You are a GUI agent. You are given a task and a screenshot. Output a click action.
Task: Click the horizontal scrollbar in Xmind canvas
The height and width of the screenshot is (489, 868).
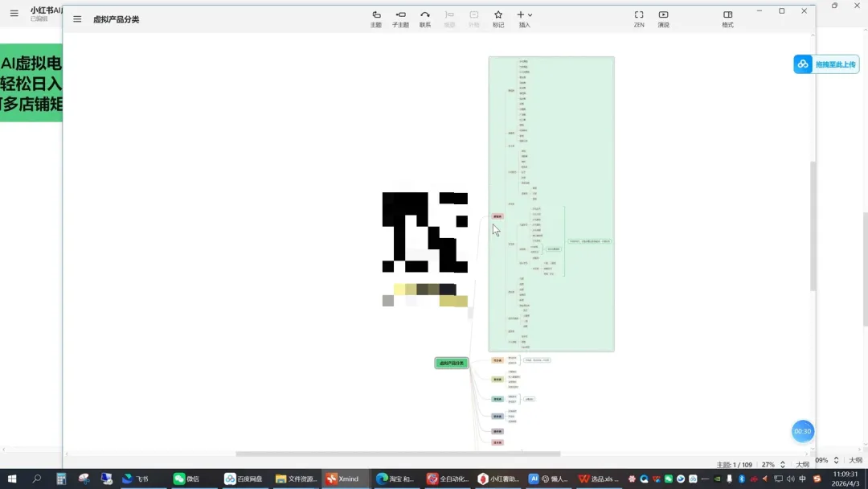[398, 454]
